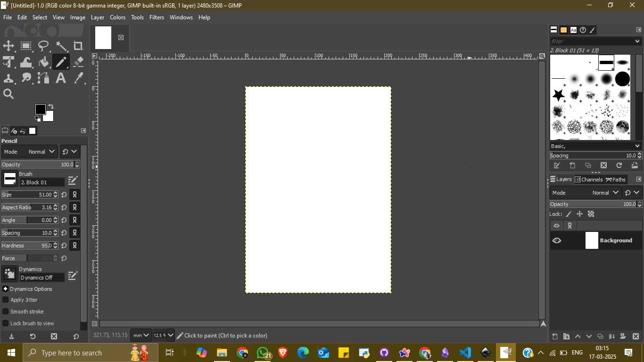Create a new layer button
Screen dimensions: 644x362
[x=555, y=336]
